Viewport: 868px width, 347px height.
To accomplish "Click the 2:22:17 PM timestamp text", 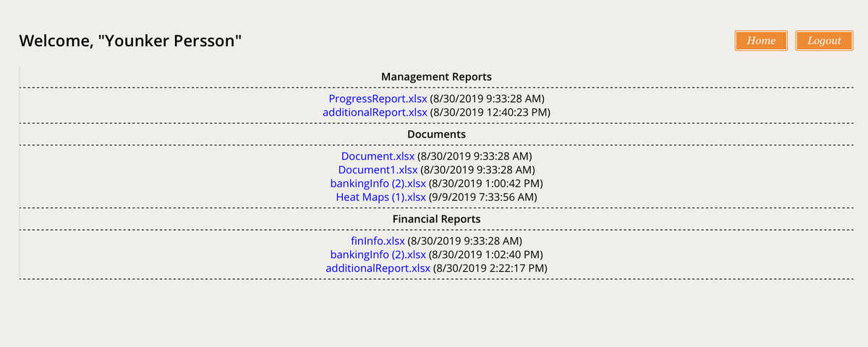I will click(x=514, y=268).
